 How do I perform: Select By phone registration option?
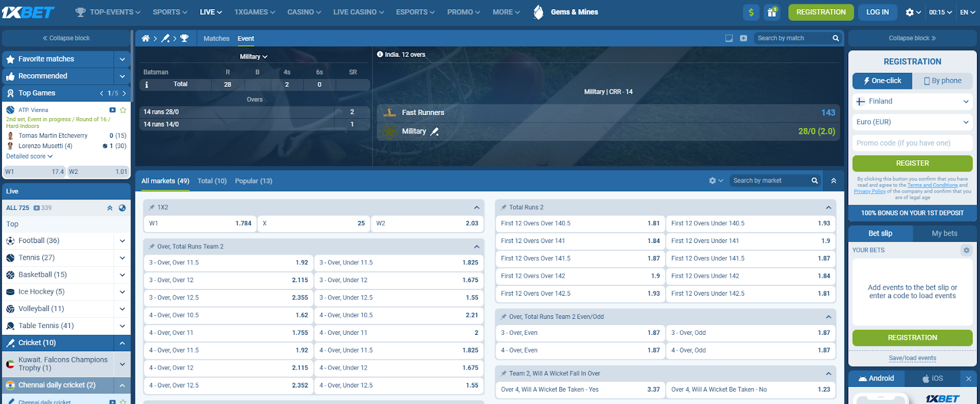pos(942,81)
